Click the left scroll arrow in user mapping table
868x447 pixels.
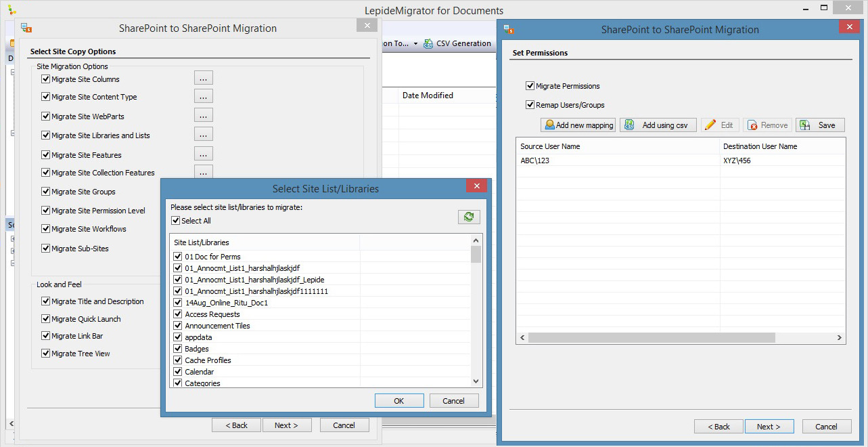522,337
